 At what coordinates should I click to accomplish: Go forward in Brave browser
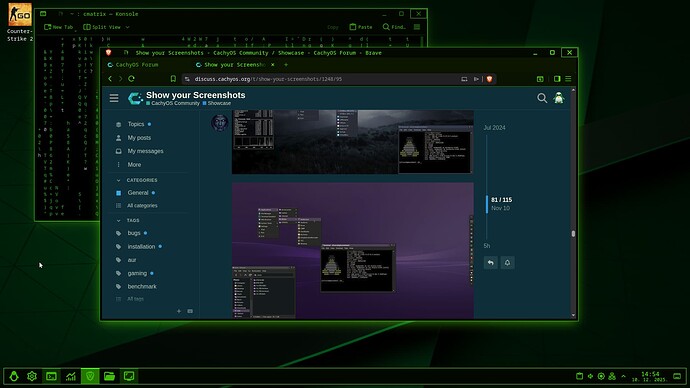point(120,79)
